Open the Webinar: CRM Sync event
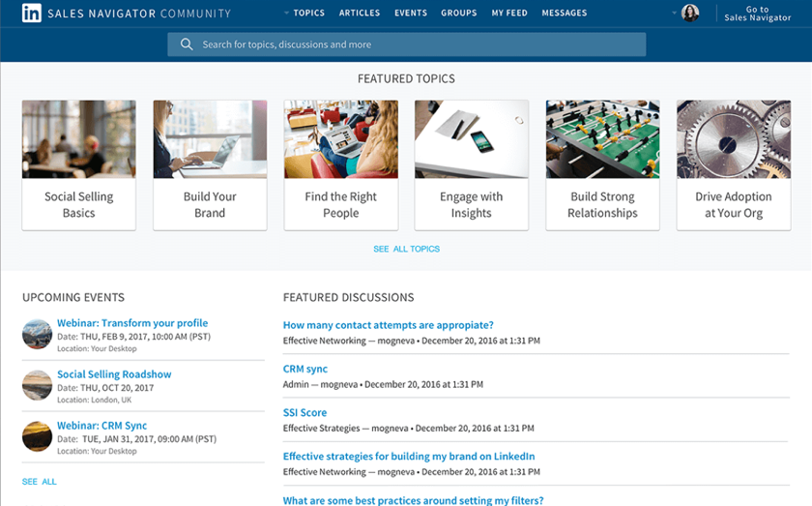The height and width of the screenshot is (506, 812). pyautogui.click(x=102, y=426)
